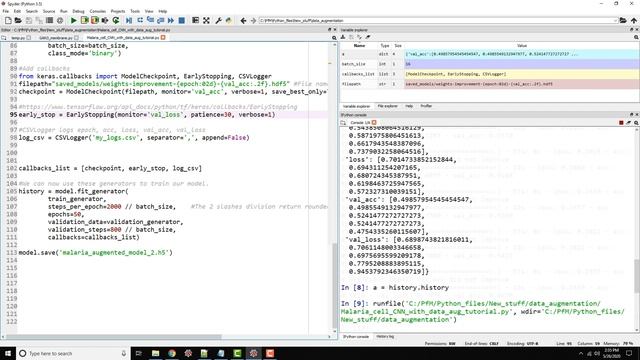This screenshot has height=360, width=640.
Task: Sort variables by the Type column header
Action: point(384,46)
